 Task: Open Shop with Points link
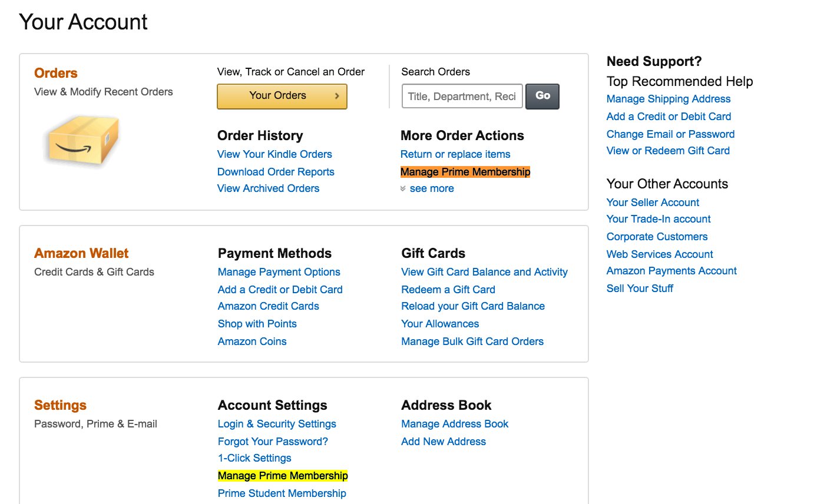257,324
